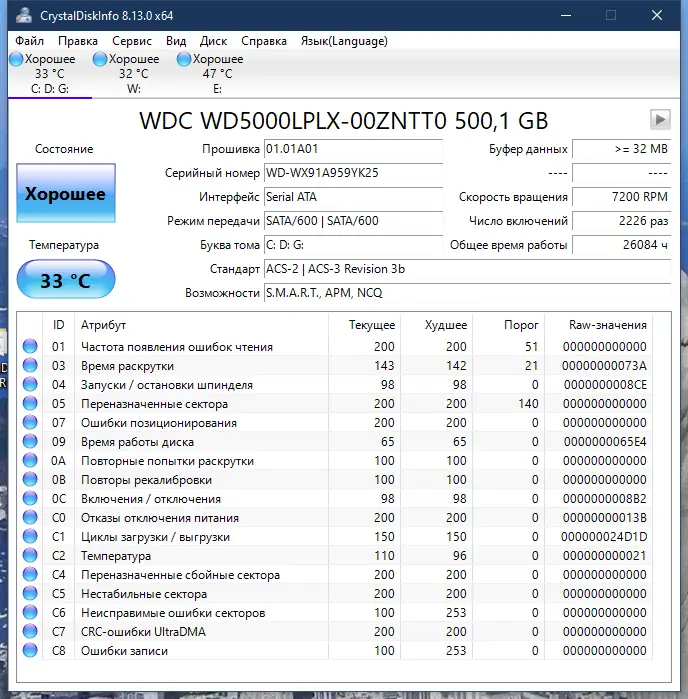This screenshot has width=688, height=699.
Task: Select the Ошибки позиционирования row
Action: point(334,423)
